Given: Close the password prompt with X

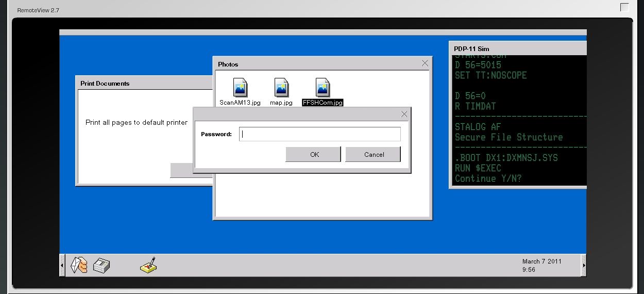Looking at the screenshot, I should coord(404,114).
